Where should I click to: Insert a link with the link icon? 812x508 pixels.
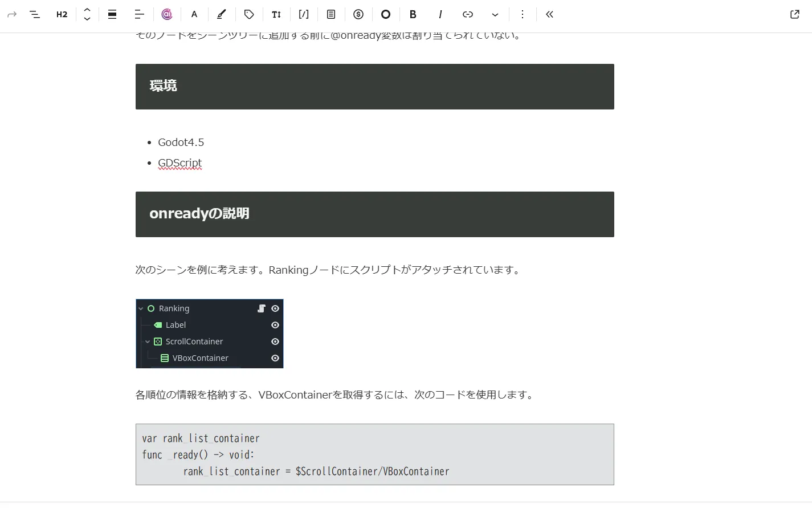(x=468, y=14)
